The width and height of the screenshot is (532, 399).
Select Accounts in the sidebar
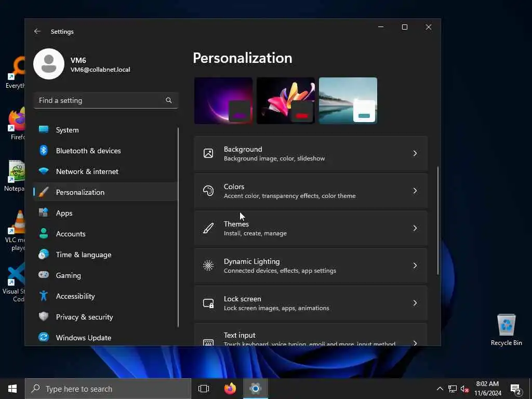(105, 234)
